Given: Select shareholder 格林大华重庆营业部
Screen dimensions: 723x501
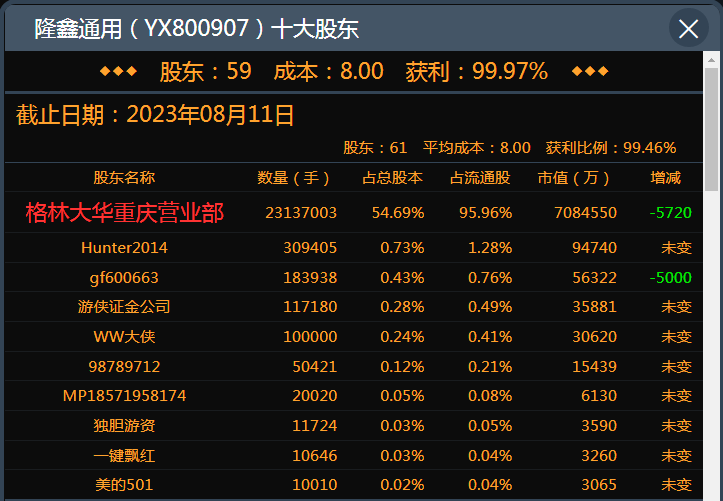Looking at the screenshot, I should click(x=124, y=213).
